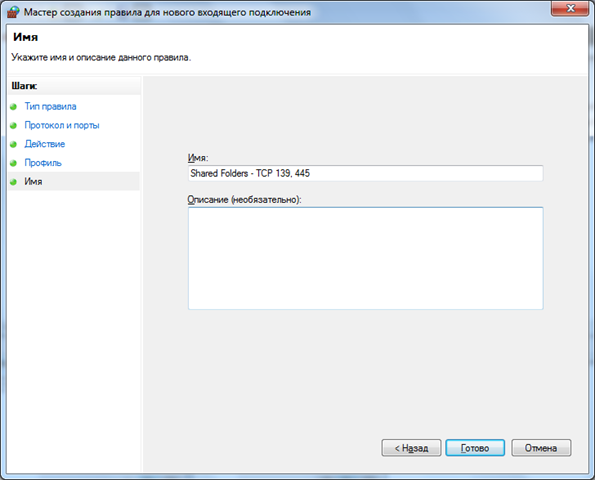The height and width of the screenshot is (480, 595).
Task: Close the rule wizard window
Action: pos(571,8)
